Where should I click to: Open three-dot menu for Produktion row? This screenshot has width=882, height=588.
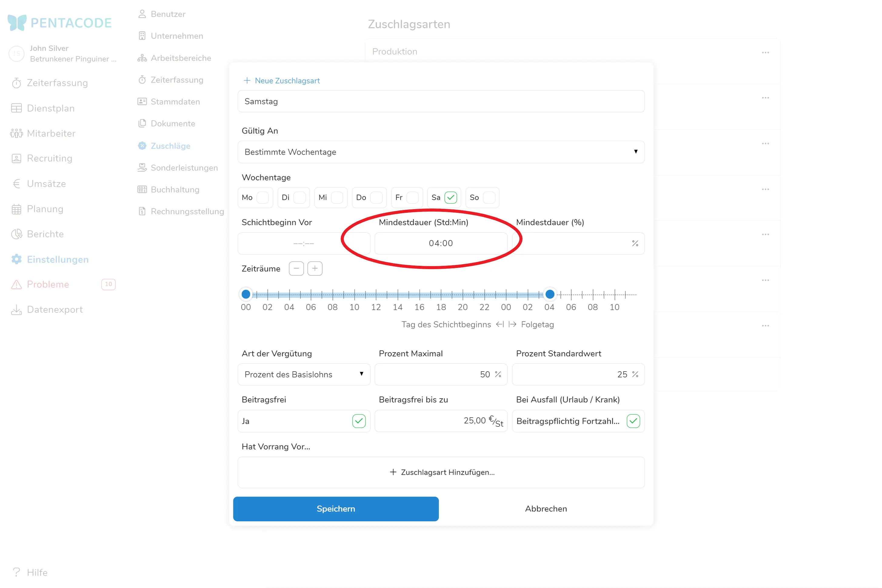pyautogui.click(x=765, y=52)
